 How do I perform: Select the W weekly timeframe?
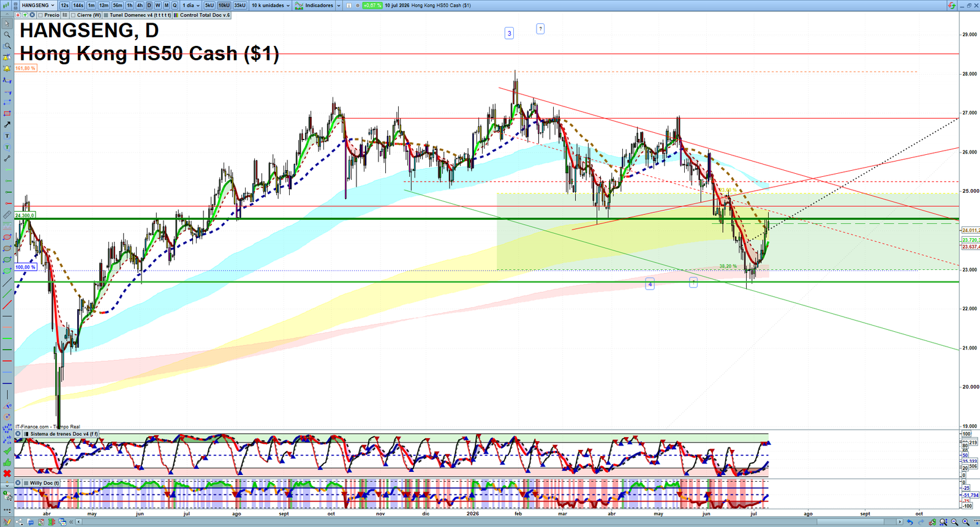[157, 6]
